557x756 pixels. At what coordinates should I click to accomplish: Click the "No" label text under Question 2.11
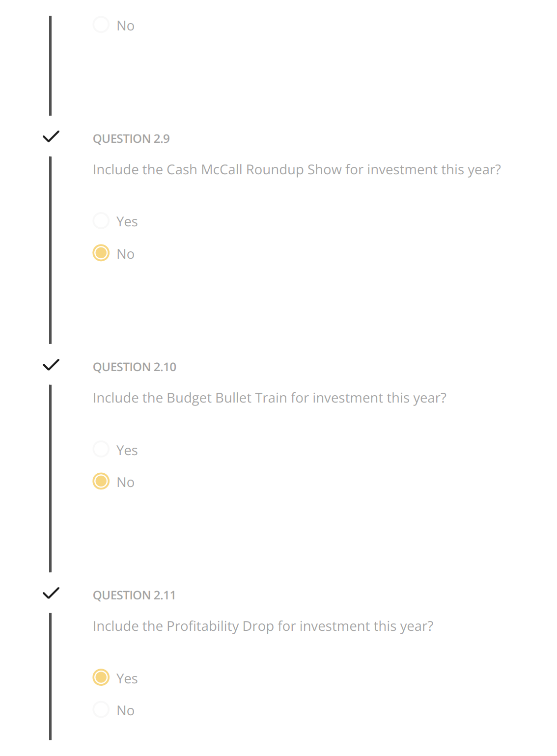(x=125, y=711)
